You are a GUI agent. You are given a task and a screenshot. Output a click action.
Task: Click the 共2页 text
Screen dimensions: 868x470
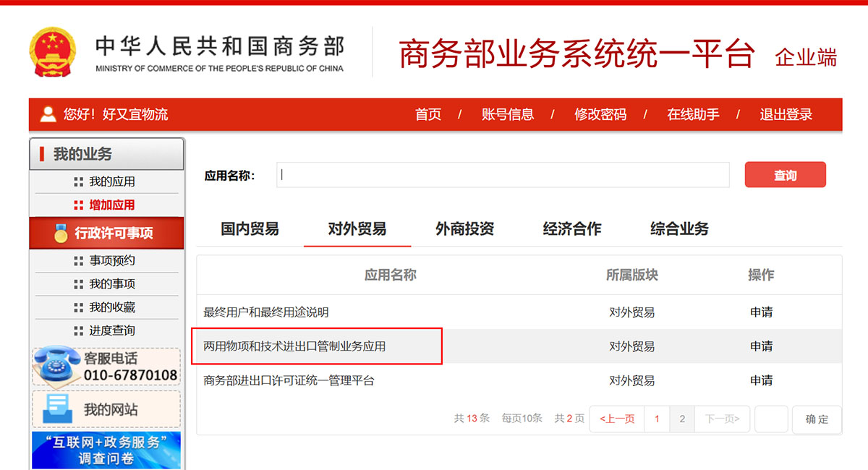coord(569,419)
